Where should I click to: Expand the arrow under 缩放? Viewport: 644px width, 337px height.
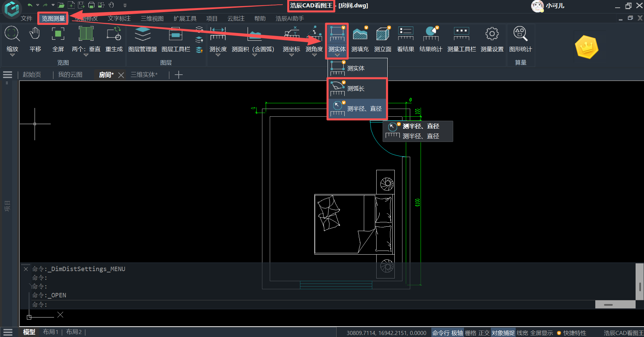coord(12,55)
